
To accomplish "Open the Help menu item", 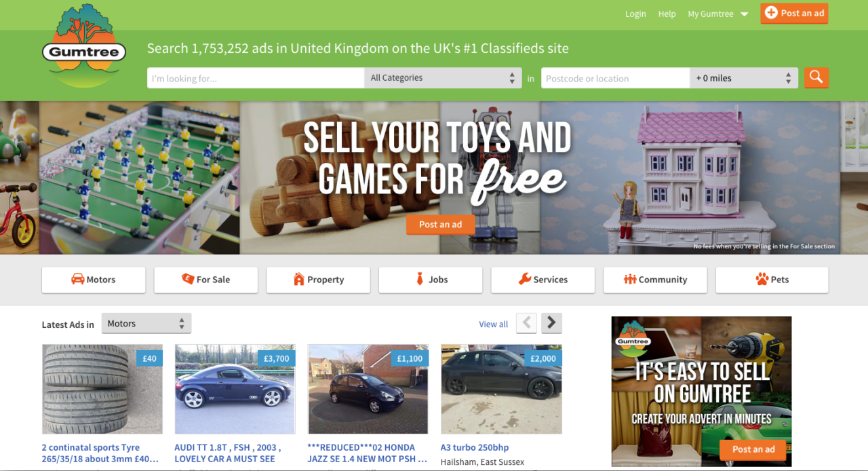I will coord(667,14).
